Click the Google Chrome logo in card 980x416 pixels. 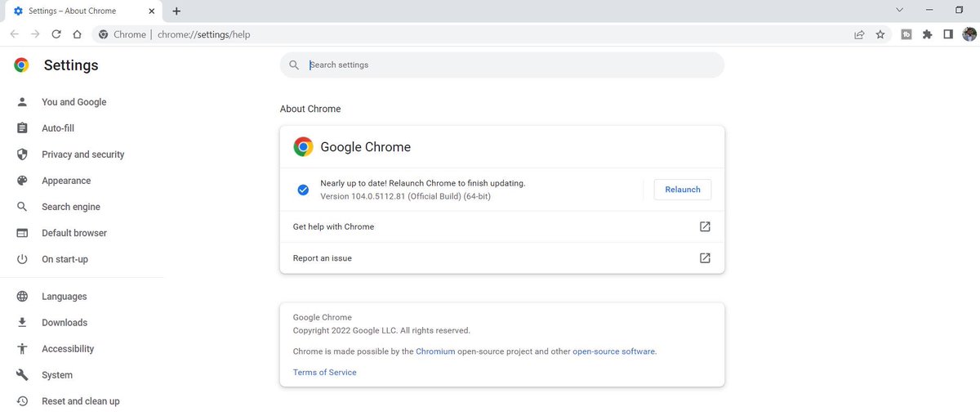click(x=303, y=147)
